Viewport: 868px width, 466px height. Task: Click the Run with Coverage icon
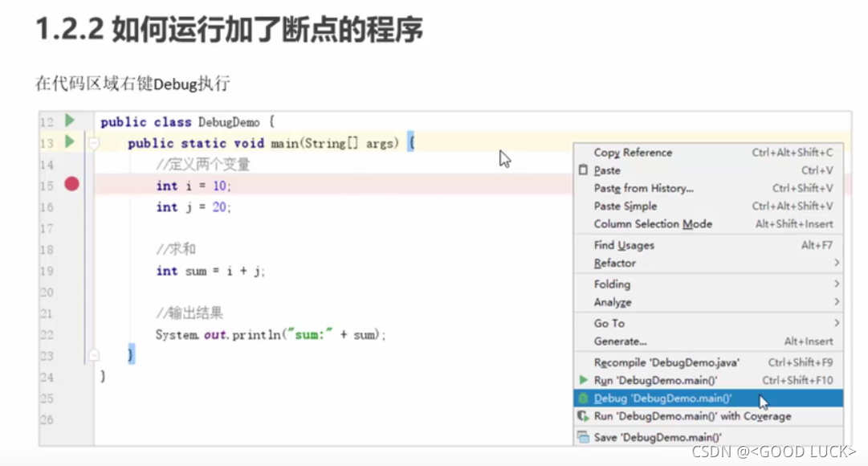click(x=583, y=416)
